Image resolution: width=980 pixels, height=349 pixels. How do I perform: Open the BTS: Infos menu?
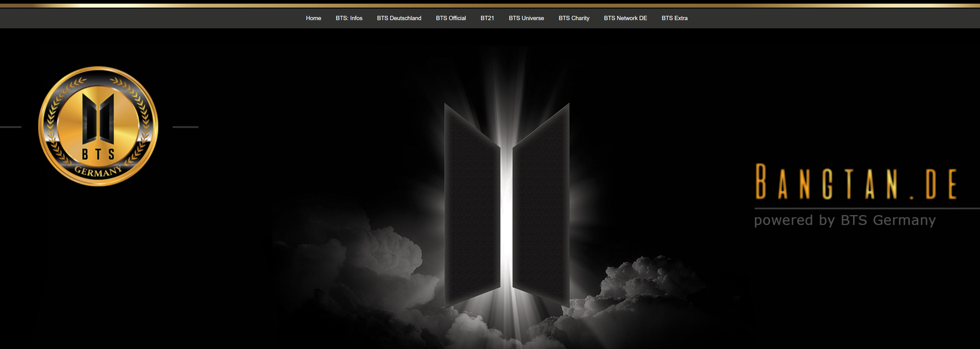tap(349, 18)
